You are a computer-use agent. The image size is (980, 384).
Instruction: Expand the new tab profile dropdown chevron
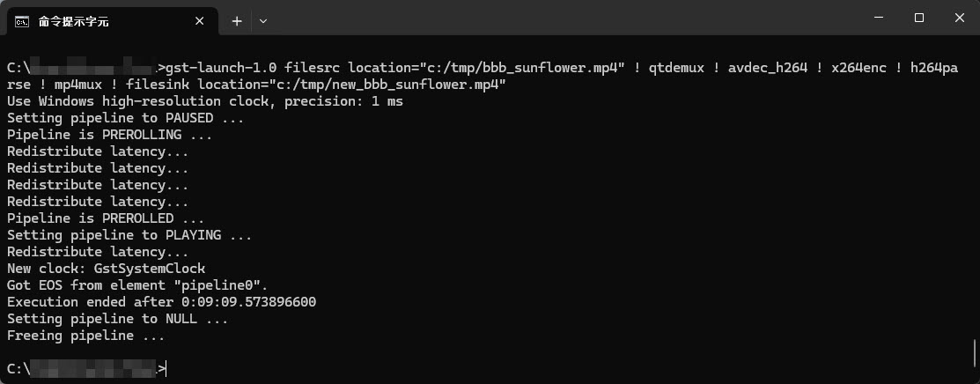(263, 21)
